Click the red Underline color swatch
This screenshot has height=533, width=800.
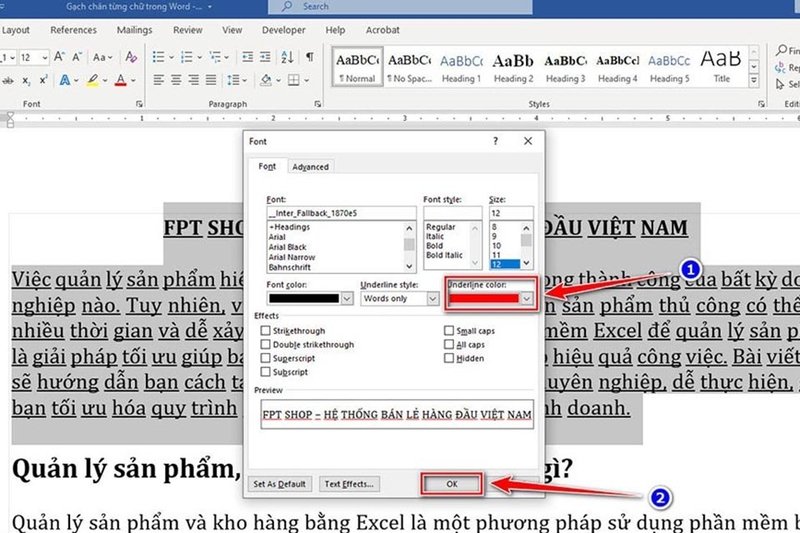click(484, 298)
